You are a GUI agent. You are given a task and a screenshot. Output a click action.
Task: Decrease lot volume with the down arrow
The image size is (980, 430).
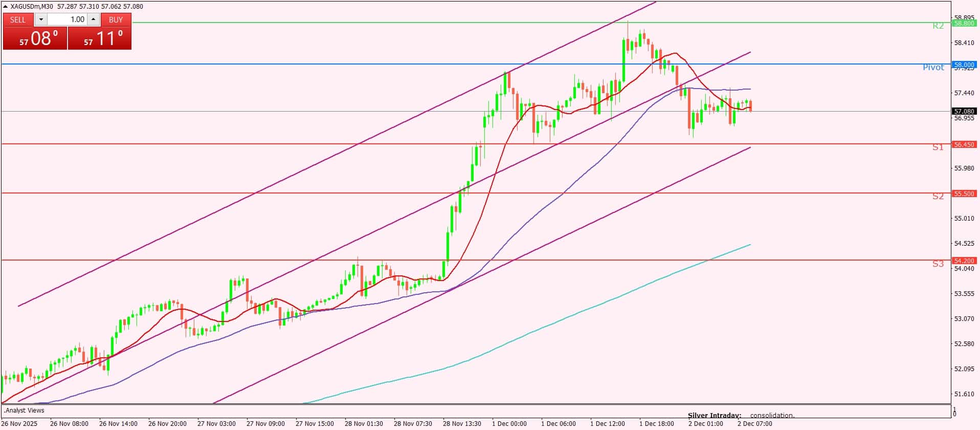(41, 19)
